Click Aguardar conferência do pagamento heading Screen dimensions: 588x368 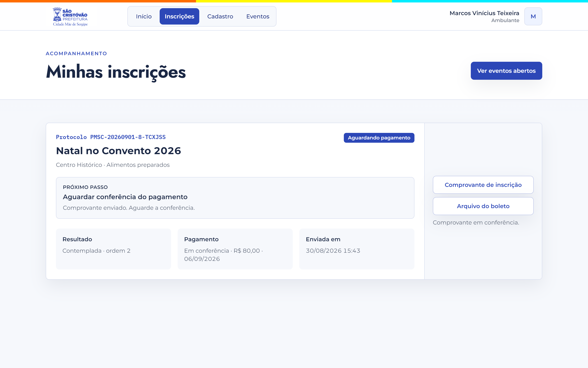point(125,197)
